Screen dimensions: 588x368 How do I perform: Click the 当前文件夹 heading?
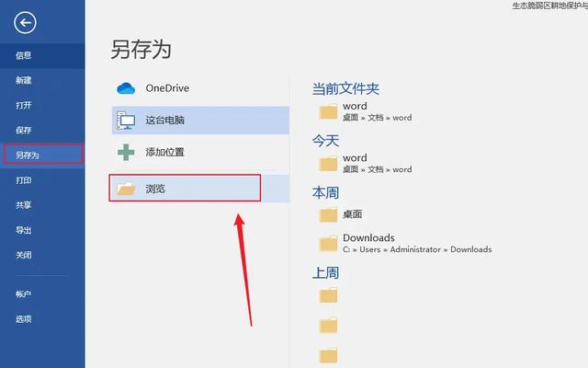click(345, 89)
